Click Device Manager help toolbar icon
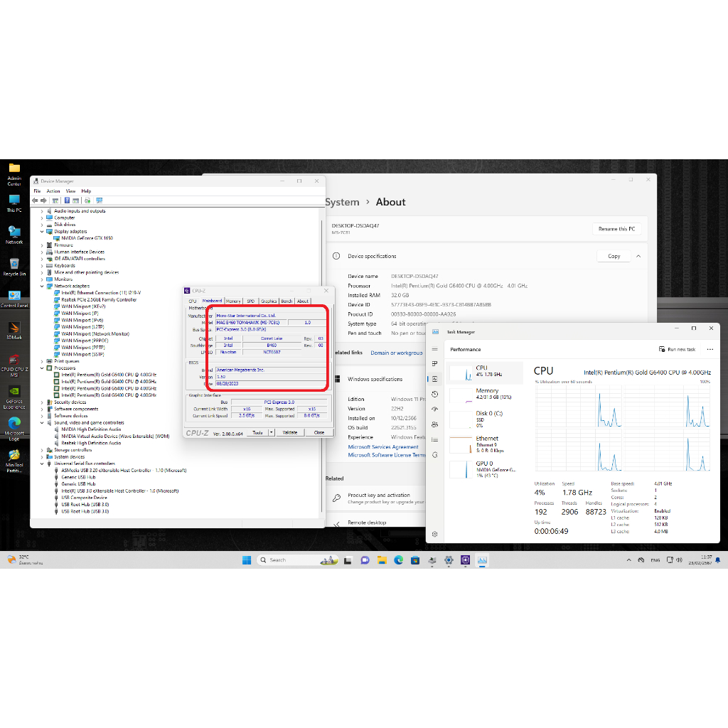 pyautogui.click(x=66, y=200)
